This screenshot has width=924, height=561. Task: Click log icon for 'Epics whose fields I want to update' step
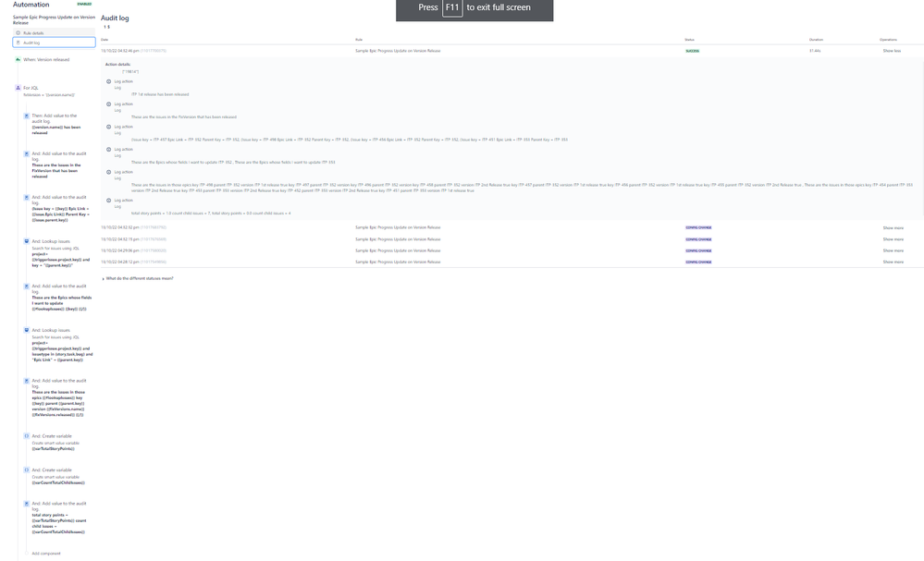(x=27, y=287)
